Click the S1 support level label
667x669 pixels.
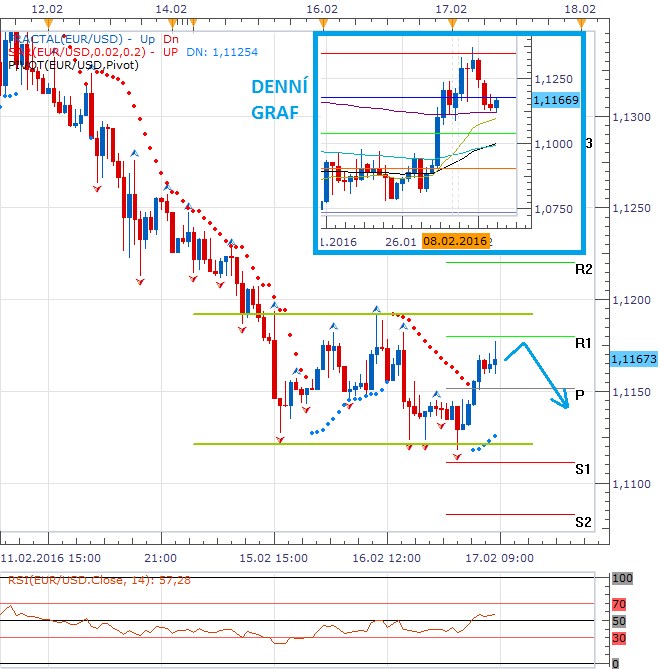[583, 469]
